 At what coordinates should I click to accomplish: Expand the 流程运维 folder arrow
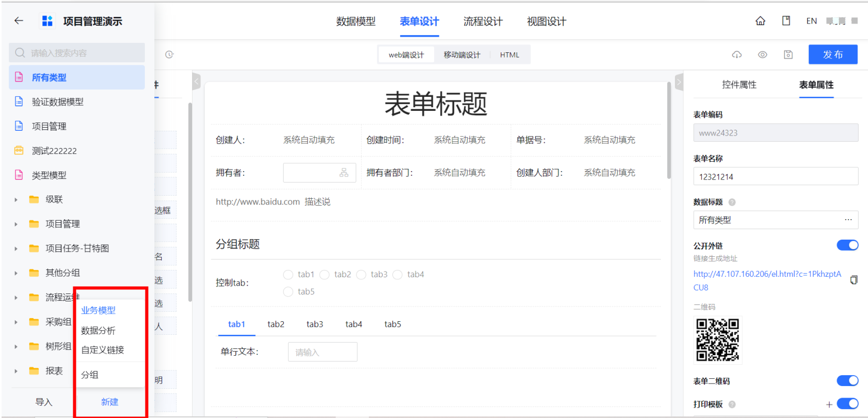16,297
